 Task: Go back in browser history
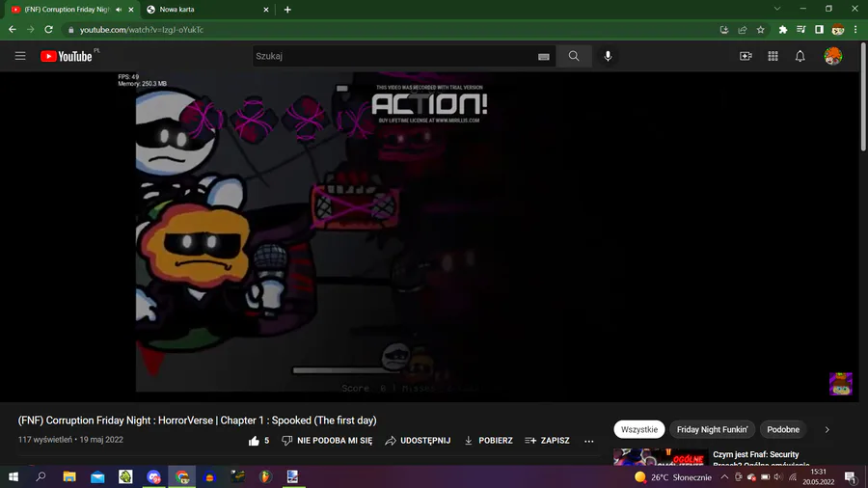[x=13, y=29]
